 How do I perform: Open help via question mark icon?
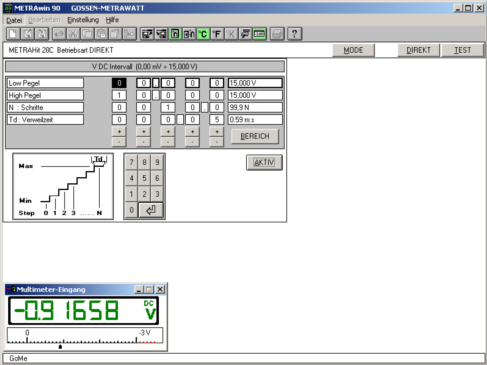294,34
